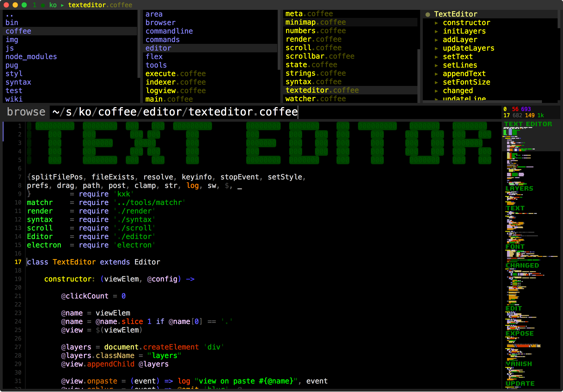Click the CHANGED header in minimap

coord(522,265)
